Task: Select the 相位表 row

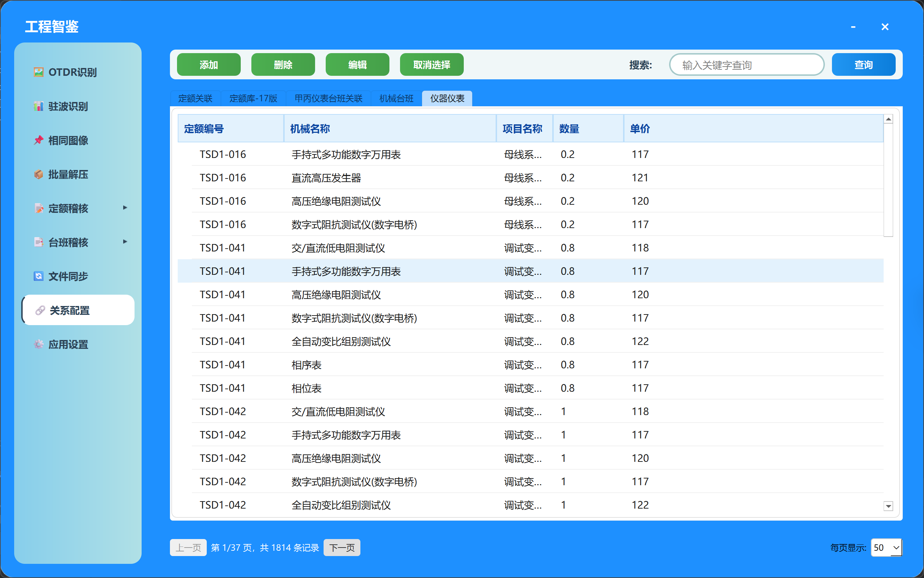Action: (530, 388)
